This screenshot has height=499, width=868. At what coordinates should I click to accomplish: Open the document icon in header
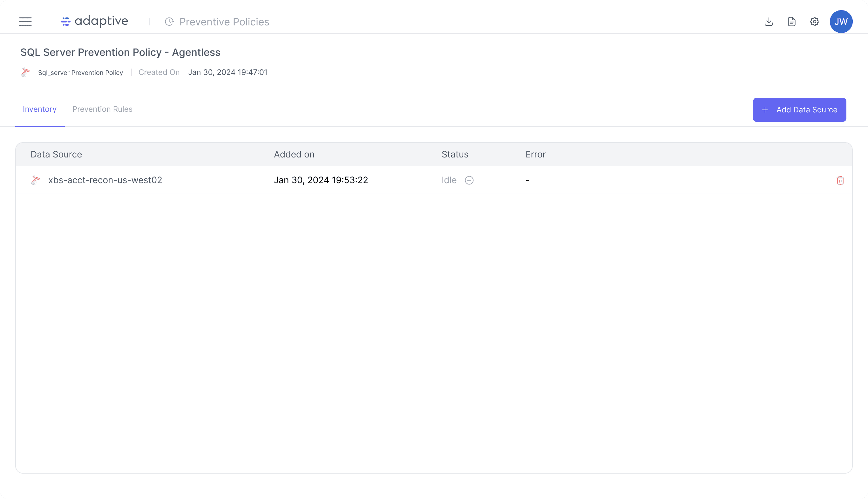point(791,22)
